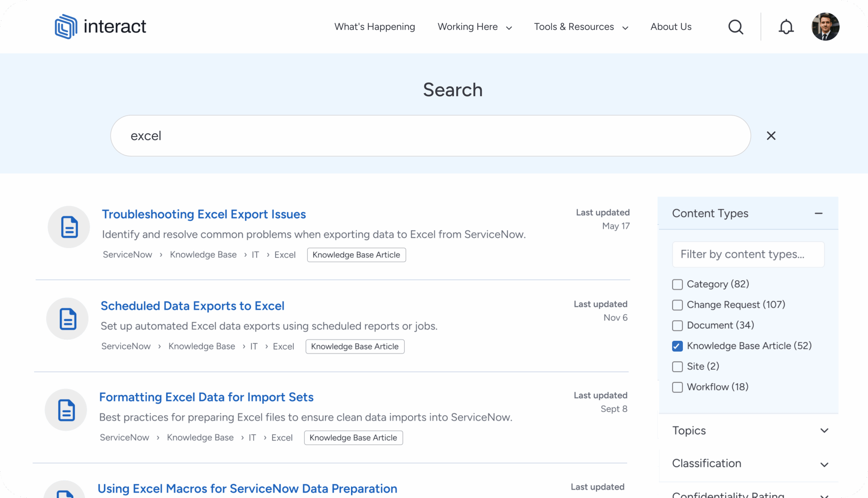The width and height of the screenshot is (868, 498).
Task: Open Using Excel Macros for ServiceNow Data Preparation
Action: click(248, 489)
